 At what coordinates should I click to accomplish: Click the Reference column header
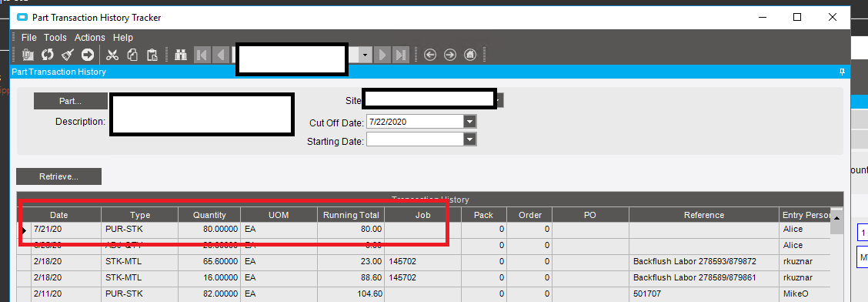(703, 215)
